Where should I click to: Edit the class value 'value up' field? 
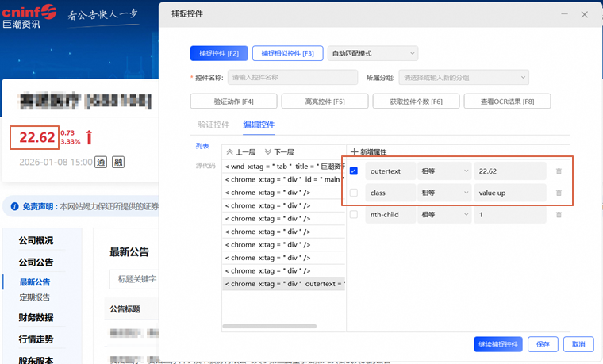pyautogui.click(x=510, y=193)
